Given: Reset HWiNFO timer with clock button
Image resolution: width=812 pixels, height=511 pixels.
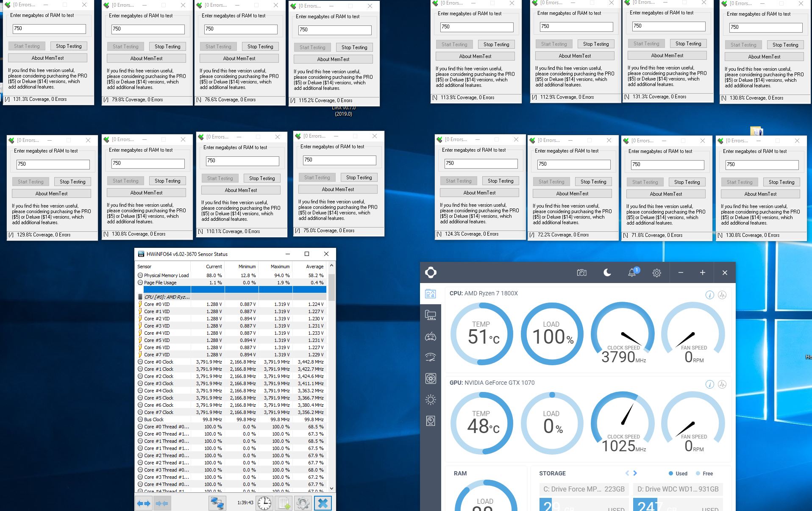Looking at the screenshot, I should 264,503.
